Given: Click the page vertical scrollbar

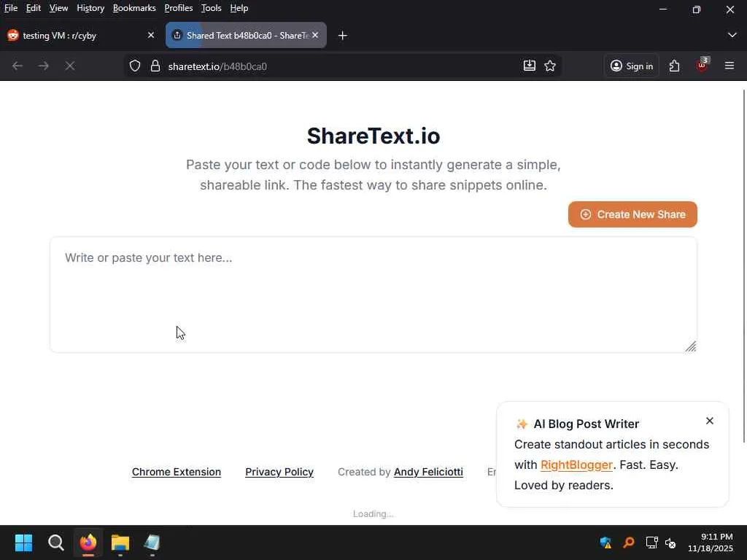Looking at the screenshot, I should coord(743,265).
